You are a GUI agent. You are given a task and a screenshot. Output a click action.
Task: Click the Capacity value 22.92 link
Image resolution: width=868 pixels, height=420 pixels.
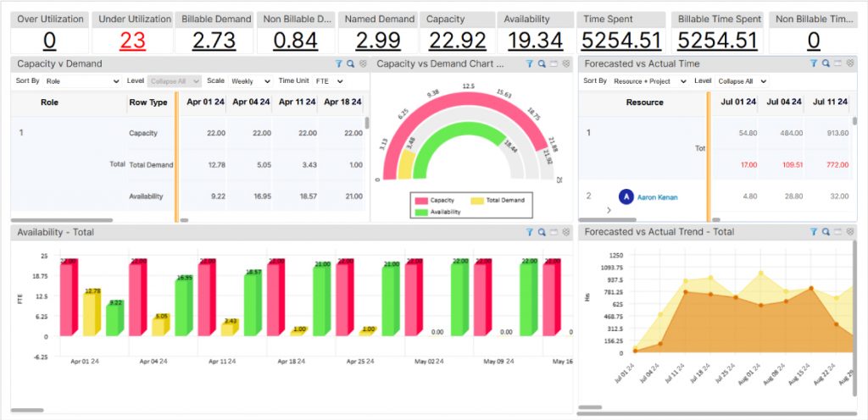(x=457, y=40)
